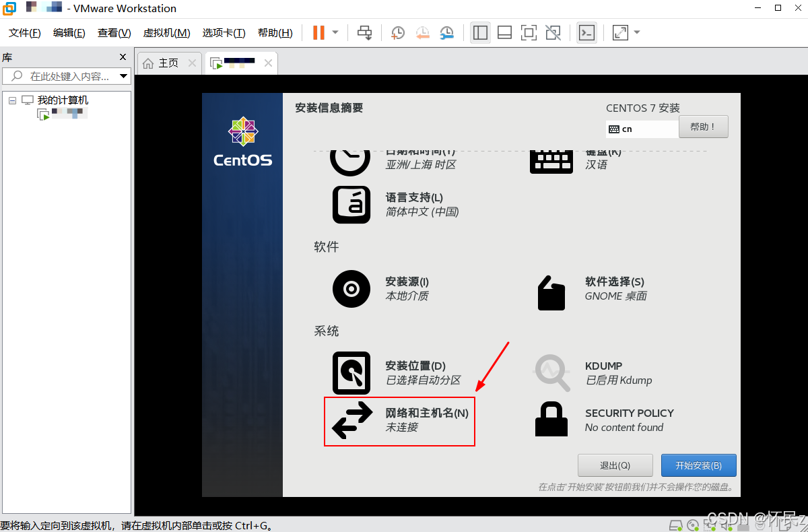Open the 选项卡(T) menu
Screen dimensions: 808x532
point(224,33)
